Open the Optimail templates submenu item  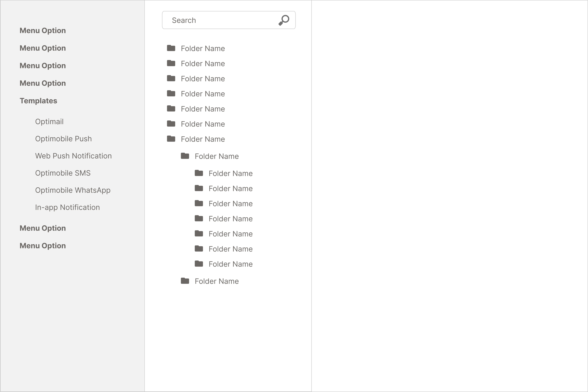tap(49, 121)
